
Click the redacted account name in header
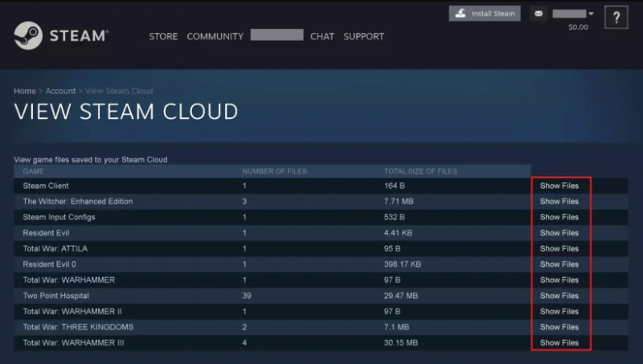[569, 14]
